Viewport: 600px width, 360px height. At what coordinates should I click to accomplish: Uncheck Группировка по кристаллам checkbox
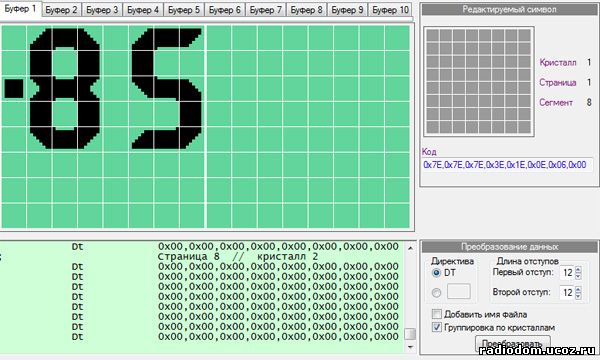[x=437, y=327]
